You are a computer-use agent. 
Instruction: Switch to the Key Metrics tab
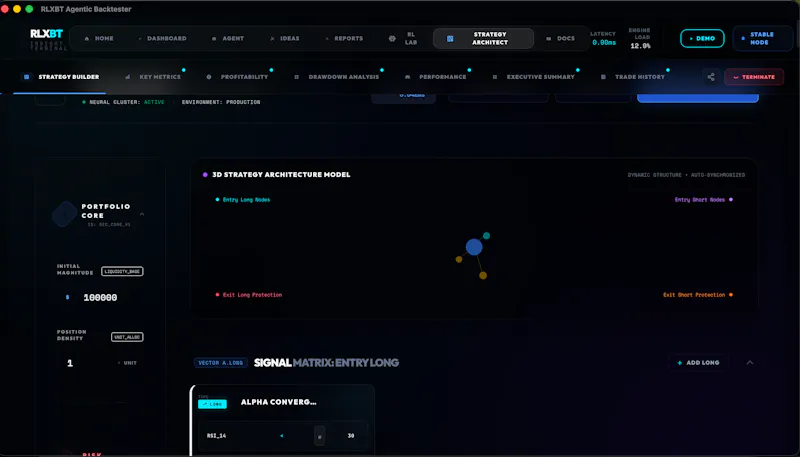[x=153, y=77]
